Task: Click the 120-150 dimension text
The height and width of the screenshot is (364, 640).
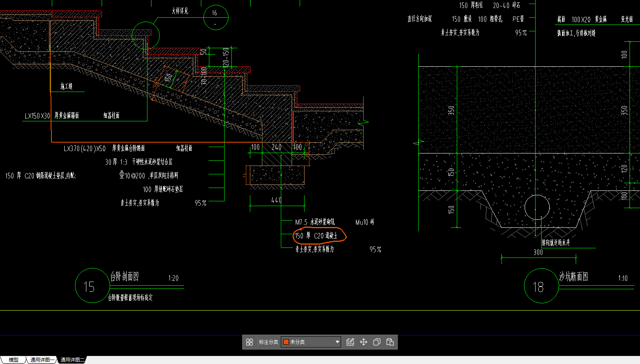Action: (226, 58)
